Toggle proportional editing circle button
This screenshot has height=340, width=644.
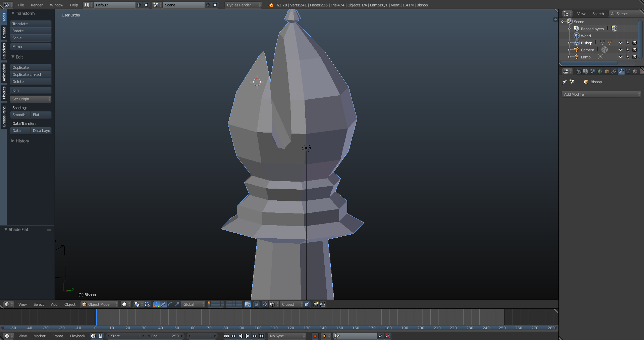coord(256,304)
